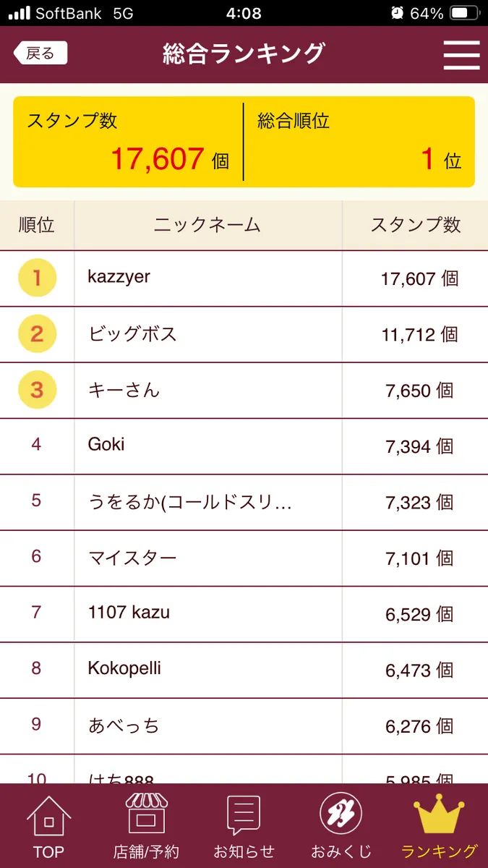Open the お知らせ notifications tab
This screenshot has width=488, height=868.
coord(244,825)
